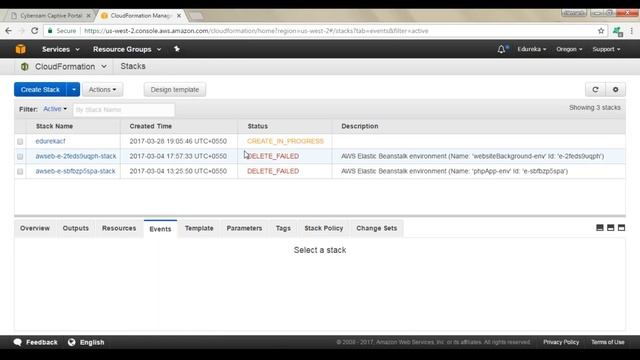
Task: Check the edurekacf stack checkbox
Action: click(20, 141)
